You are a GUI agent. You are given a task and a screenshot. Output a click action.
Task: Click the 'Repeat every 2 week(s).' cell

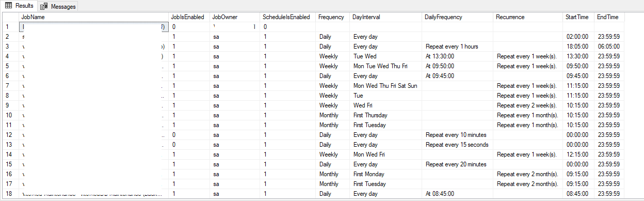[528, 105]
